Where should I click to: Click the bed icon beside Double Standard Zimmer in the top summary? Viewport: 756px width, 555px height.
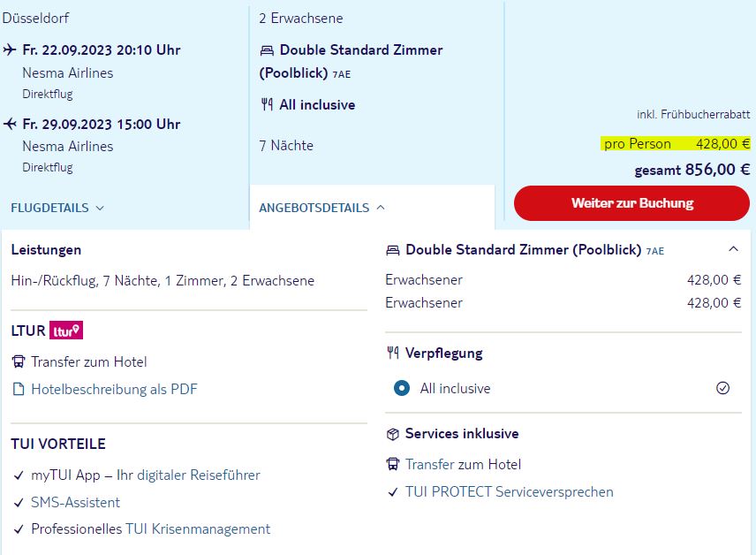(267, 50)
